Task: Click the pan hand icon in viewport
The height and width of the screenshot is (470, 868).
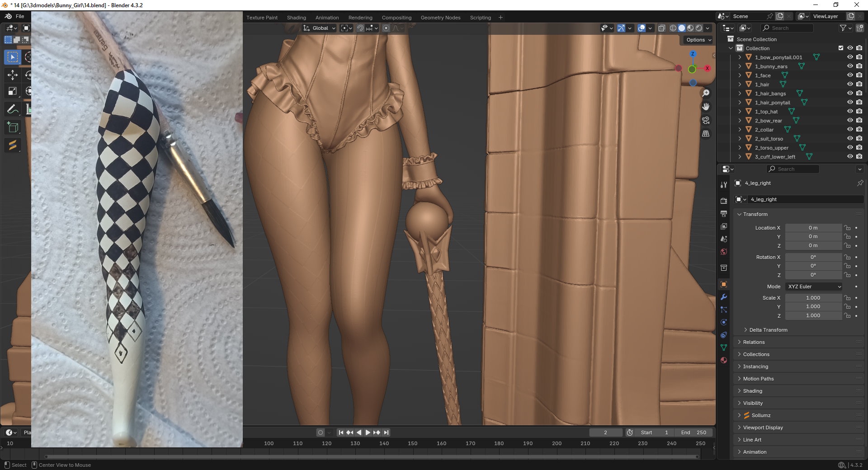Action: click(x=706, y=107)
